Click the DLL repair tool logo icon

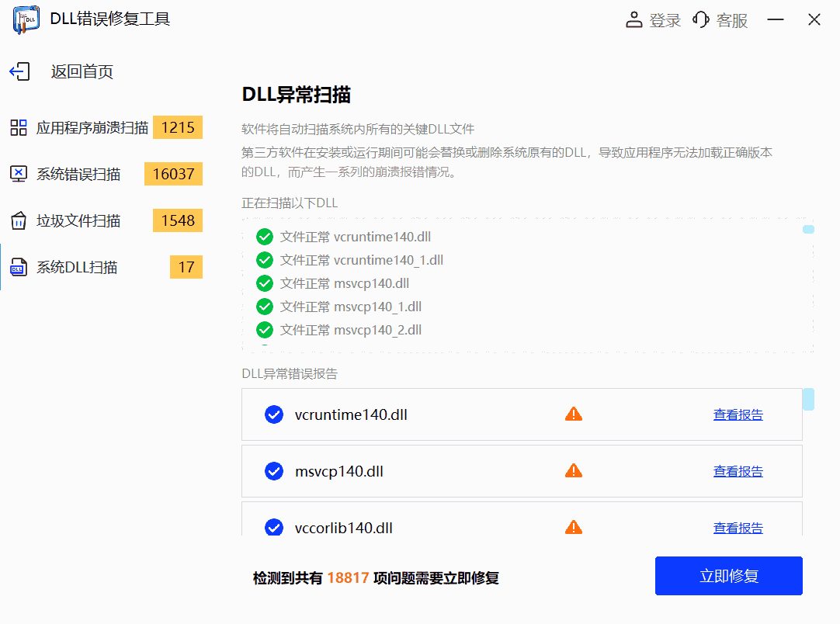coord(26,19)
